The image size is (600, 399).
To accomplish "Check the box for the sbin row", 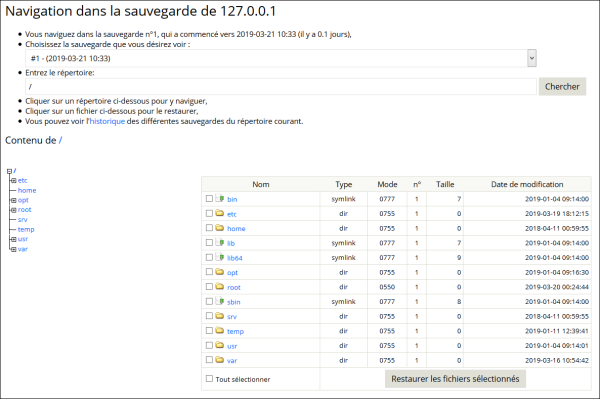I will [209, 301].
